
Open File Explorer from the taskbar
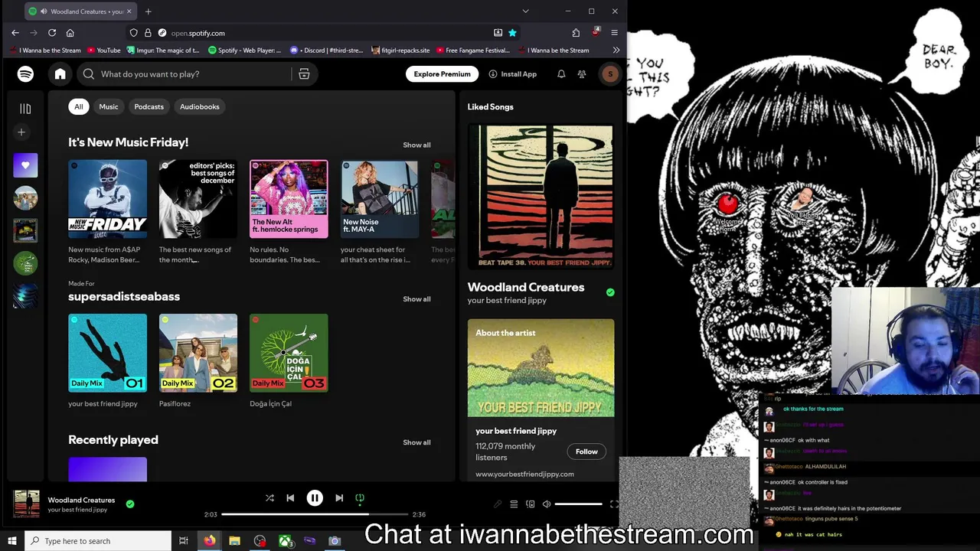click(234, 541)
